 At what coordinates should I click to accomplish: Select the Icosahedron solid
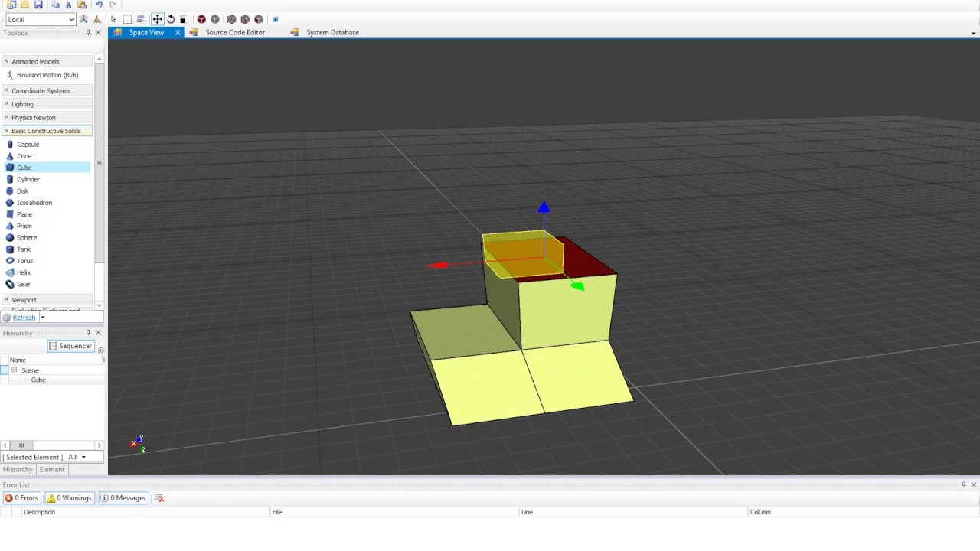(34, 203)
